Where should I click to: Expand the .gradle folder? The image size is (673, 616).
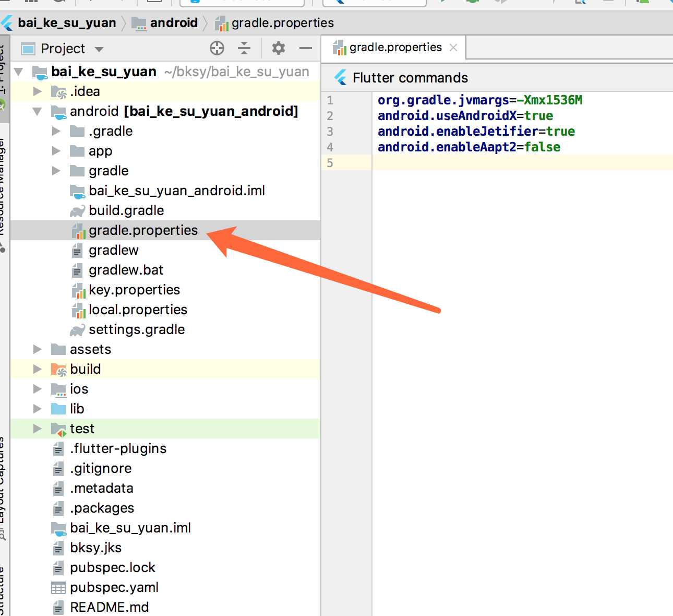coord(56,131)
